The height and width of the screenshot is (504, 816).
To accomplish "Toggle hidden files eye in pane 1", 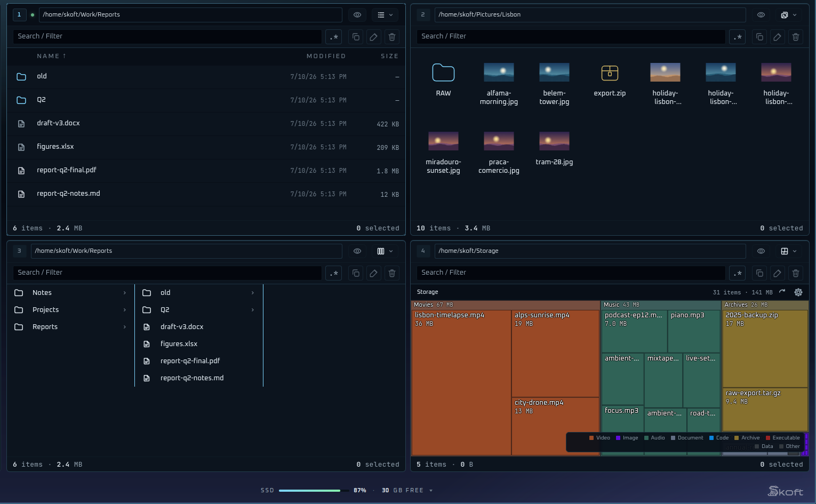I will tap(357, 15).
